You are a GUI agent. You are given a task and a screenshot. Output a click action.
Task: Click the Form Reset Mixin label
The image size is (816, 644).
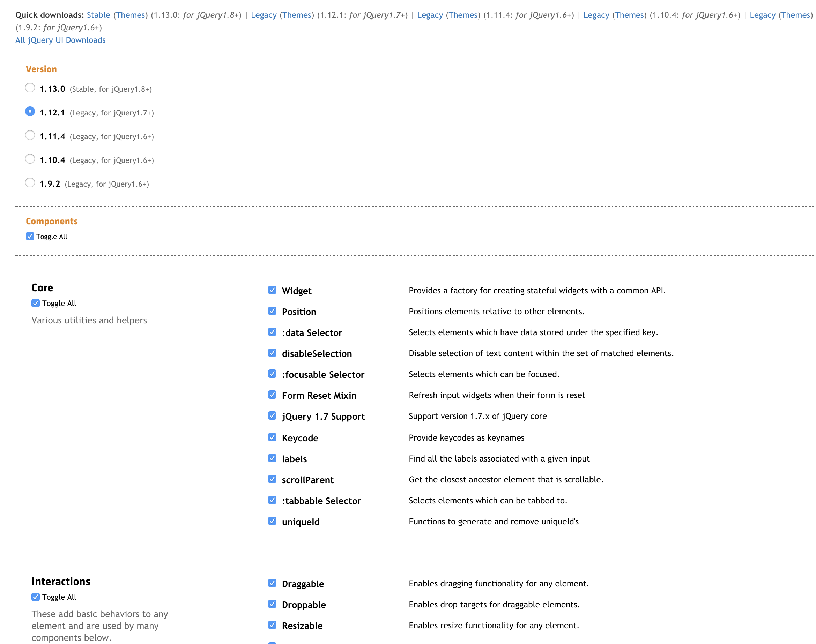click(319, 396)
